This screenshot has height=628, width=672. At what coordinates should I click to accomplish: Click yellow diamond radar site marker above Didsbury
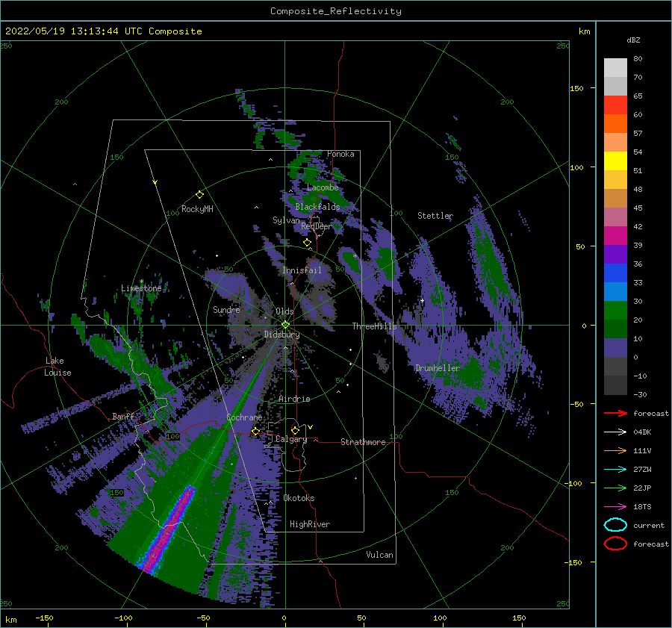(x=285, y=325)
